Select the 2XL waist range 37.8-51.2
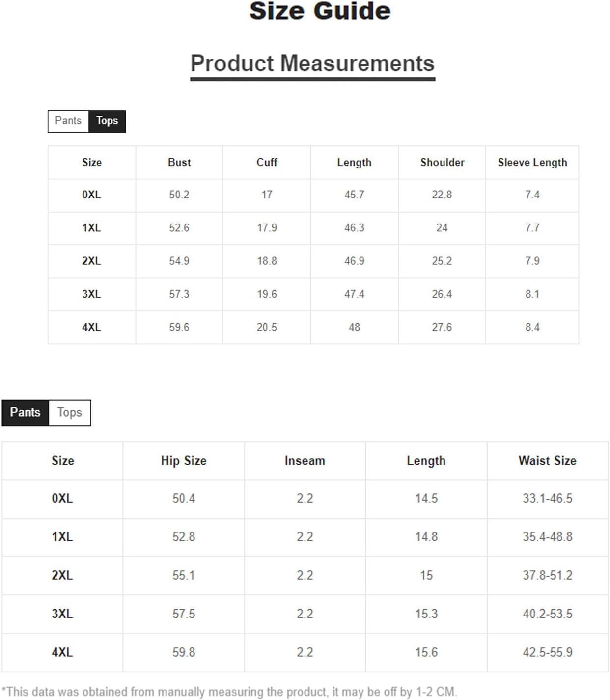The height and width of the screenshot is (700, 610). (548, 575)
